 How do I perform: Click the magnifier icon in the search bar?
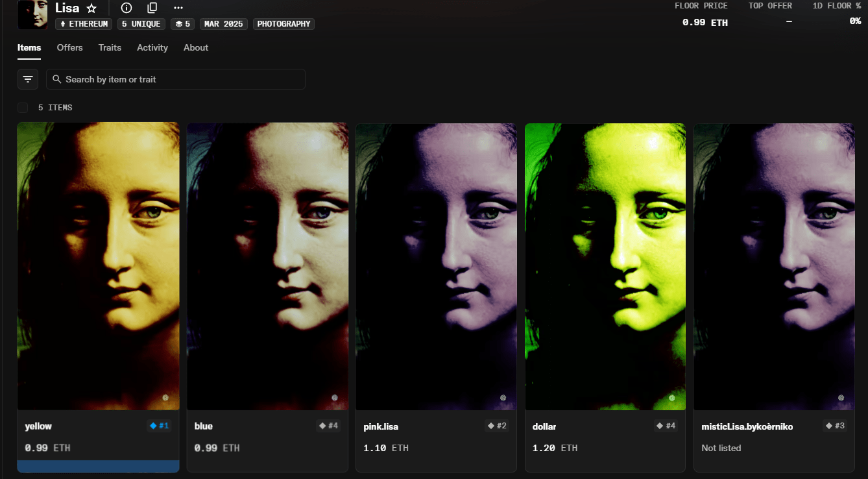[57, 79]
